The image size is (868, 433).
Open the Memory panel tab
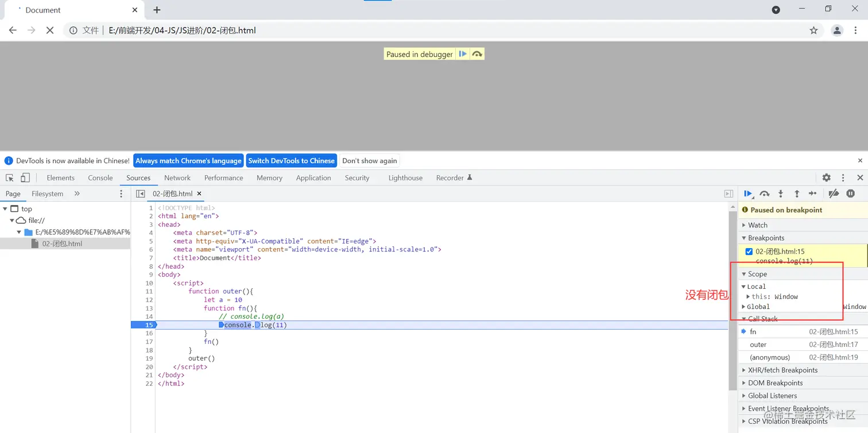[x=269, y=178]
